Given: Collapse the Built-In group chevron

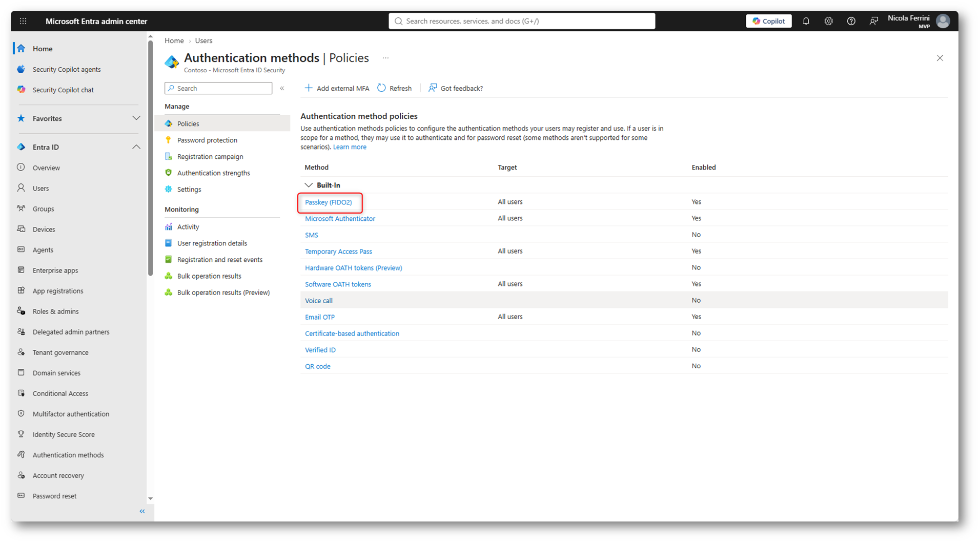Looking at the screenshot, I should [x=309, y=185].
